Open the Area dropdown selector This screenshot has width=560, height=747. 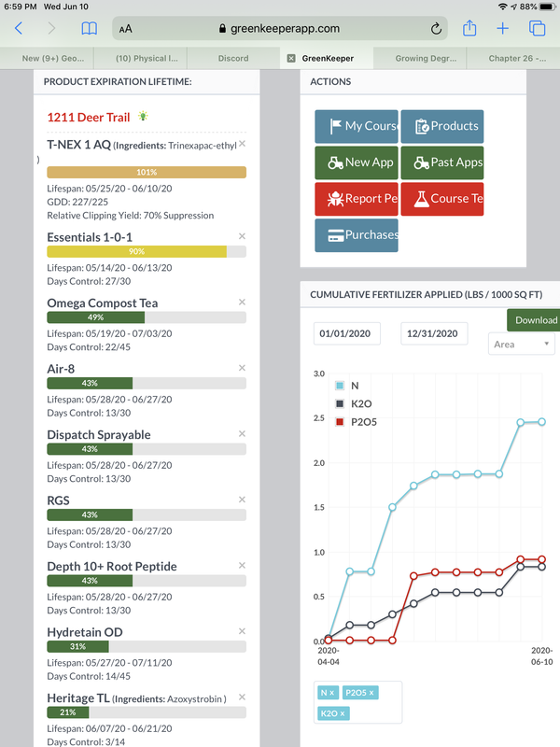coord(522,344)
